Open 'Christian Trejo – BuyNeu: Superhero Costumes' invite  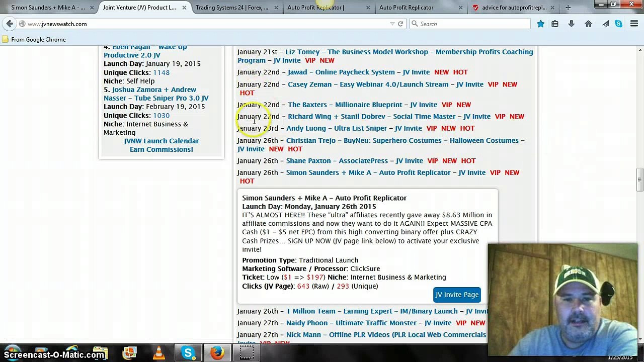[x=381, y=144]
